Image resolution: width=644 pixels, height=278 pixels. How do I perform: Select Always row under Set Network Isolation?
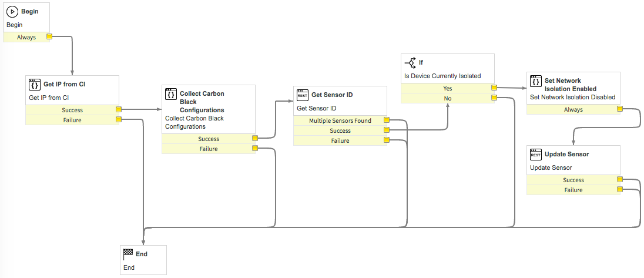(x=573, y=110)
